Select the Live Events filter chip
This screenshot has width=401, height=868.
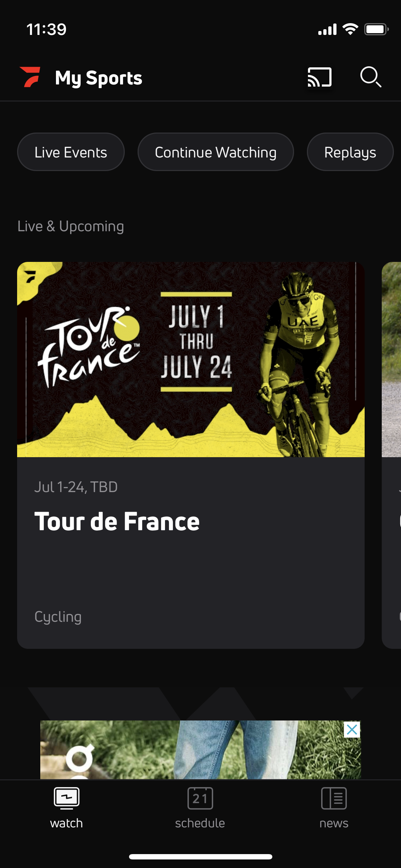pyautogui.click(x=71, y=152)
